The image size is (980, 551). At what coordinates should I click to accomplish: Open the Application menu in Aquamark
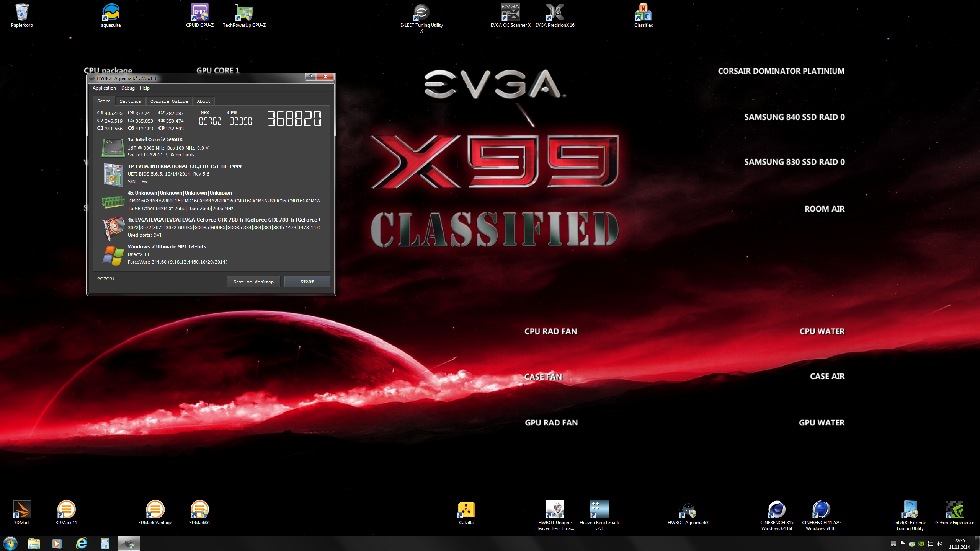tap(104, 88)
